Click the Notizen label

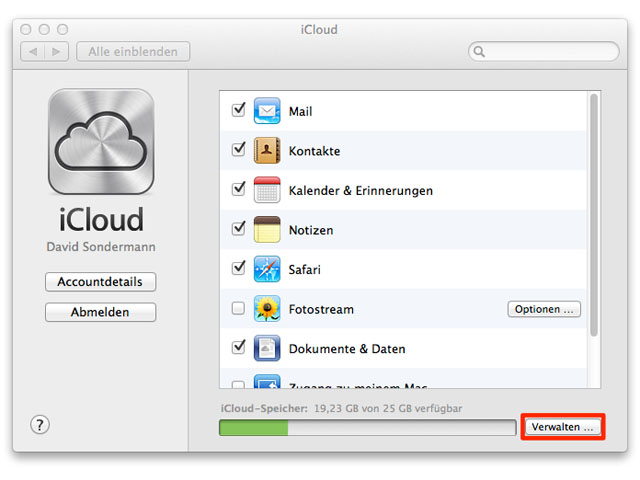(x=311, y=230)
